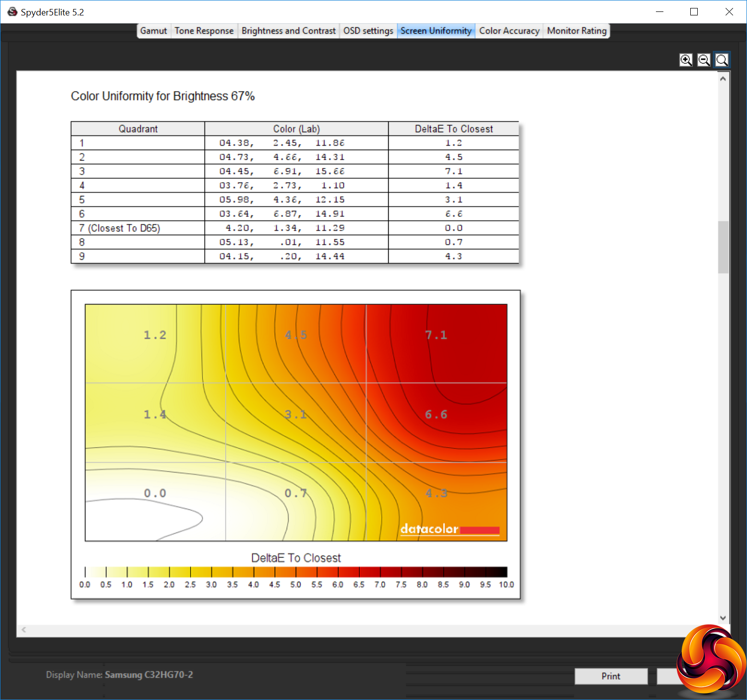Image resolution: width=747 pixels, height=700 pixels.
Task: Click Lab value '04.38, 2.45, 11.86' in table
Action: click(x=282, y=143)
